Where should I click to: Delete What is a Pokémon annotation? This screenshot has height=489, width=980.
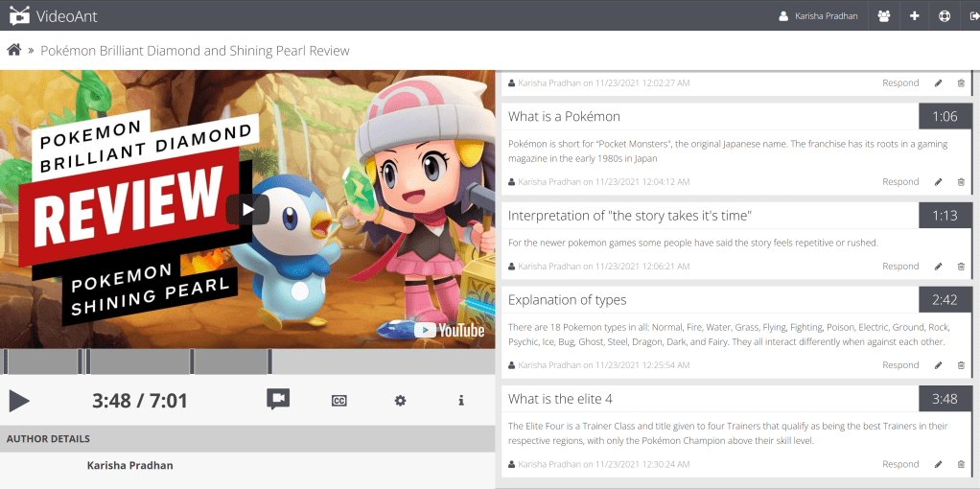pyautogui.click(x=961, y=182)
